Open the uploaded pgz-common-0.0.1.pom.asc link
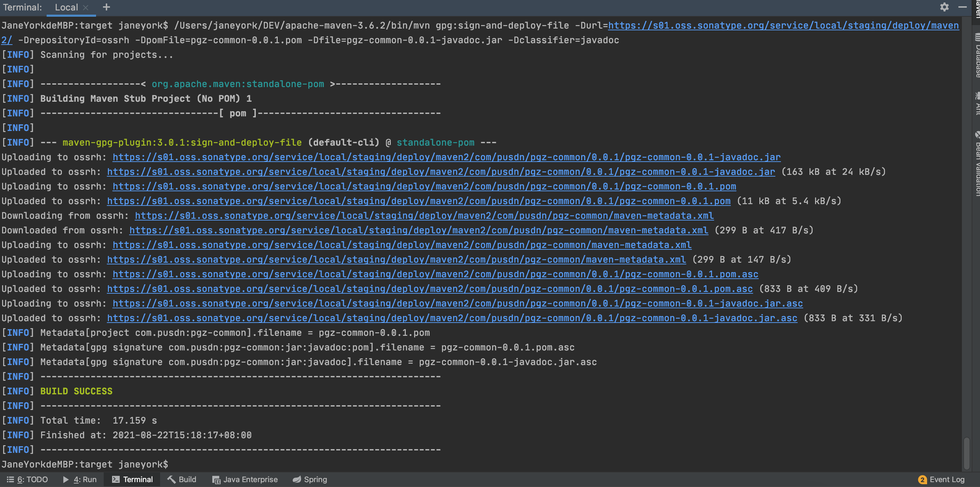The width and height of the screenshot is (980, 487). pyautogui.click(x=429, y=289)
